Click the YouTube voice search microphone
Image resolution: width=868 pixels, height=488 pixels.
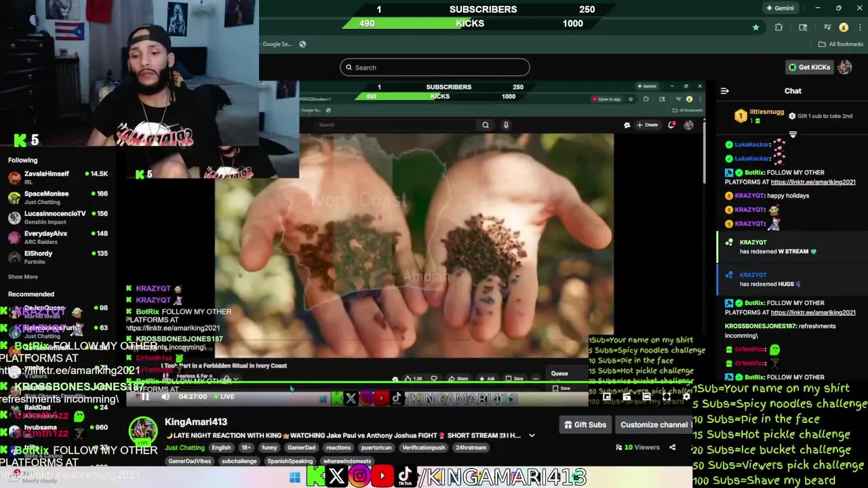(x=506, y=125)
